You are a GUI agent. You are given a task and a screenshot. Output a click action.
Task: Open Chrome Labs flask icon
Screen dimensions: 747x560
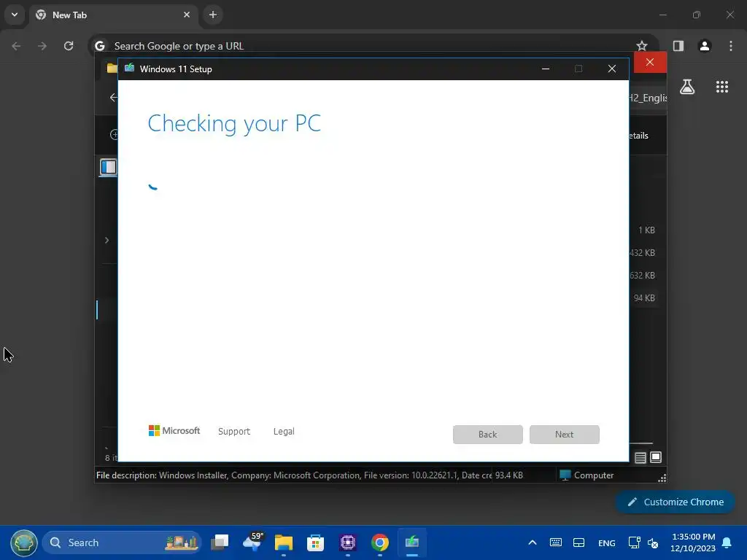687,87
